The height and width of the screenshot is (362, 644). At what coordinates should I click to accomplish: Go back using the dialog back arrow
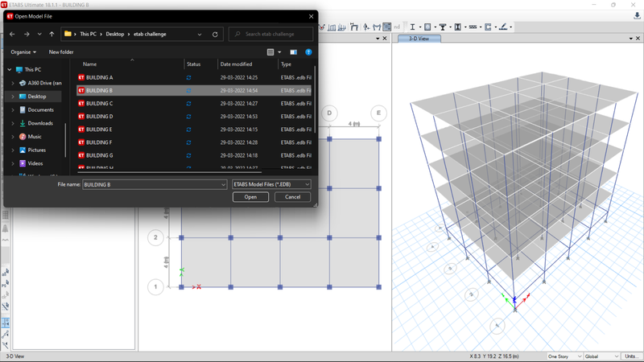pyautogui.click(x=12, y=34)
